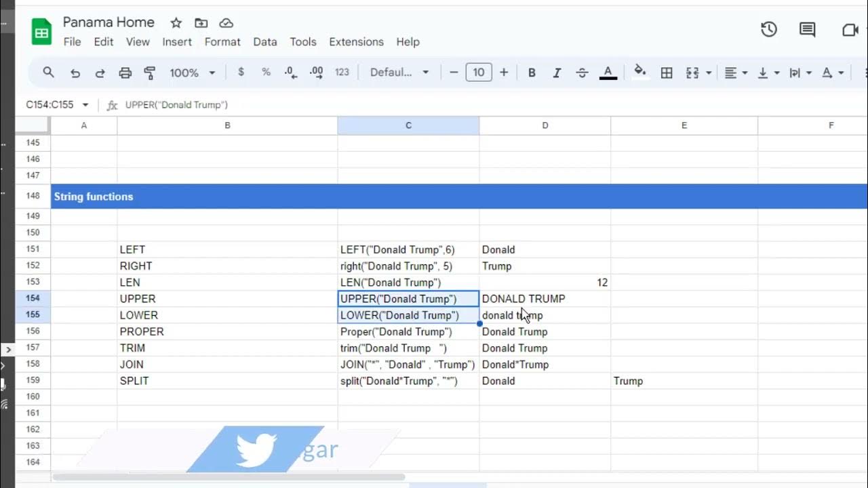Decrease font size with minus button
This screenshot has height=488, width=868.
pyautogui.click(x=454, y=73)
